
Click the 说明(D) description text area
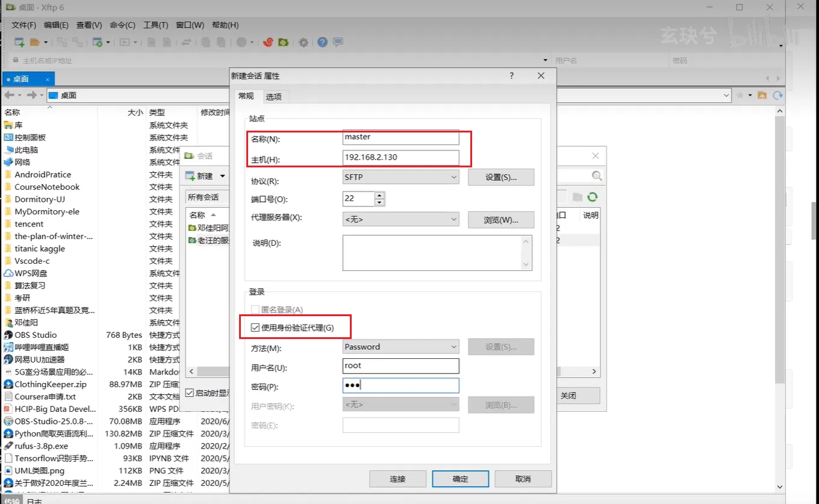(437, 252)
